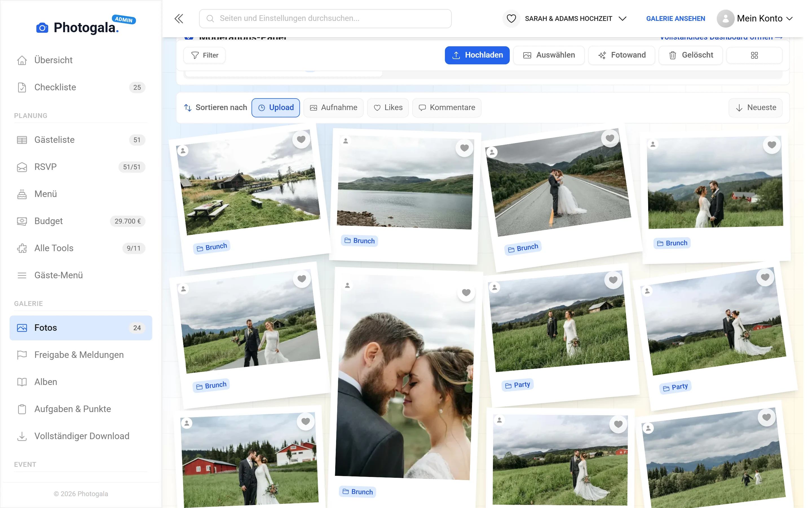Open Freigabe & Meldungen
The image size is (812, 508).
point(81,355)
